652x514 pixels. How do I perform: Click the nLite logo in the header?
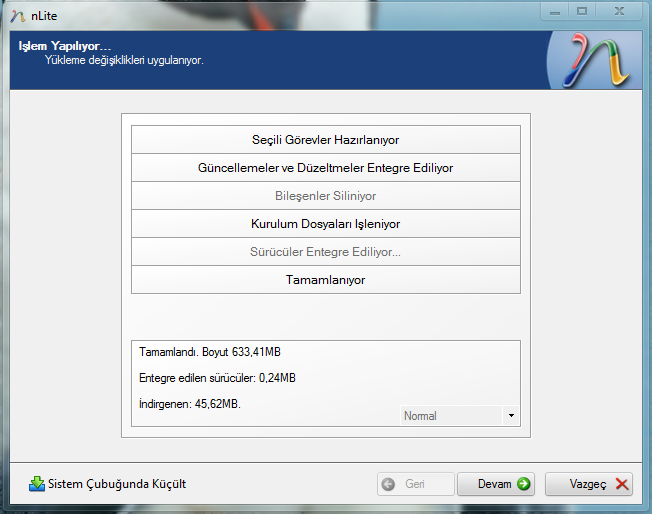click(594, 60)
